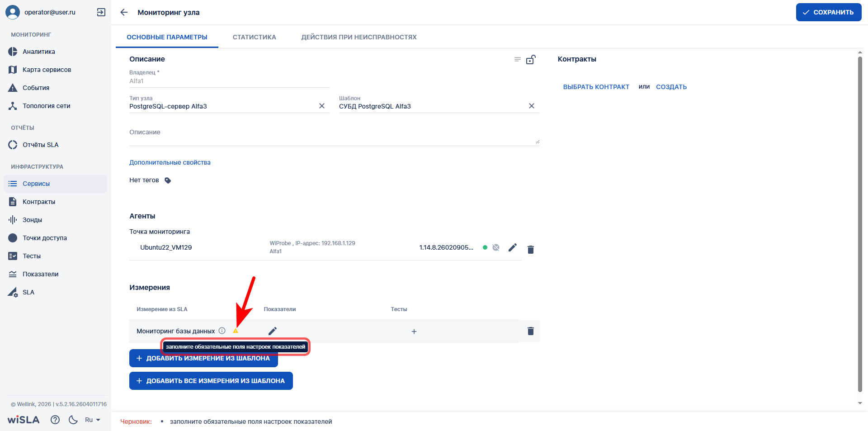Click the yellow warning triangle icon

pos(236,331)
